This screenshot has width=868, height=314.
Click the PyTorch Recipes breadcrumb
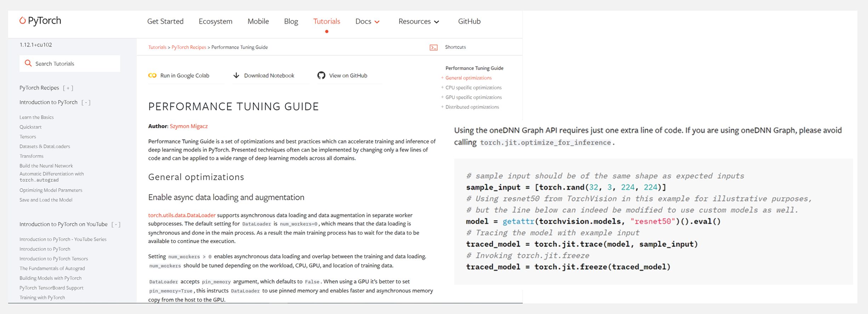coord(189,47)
